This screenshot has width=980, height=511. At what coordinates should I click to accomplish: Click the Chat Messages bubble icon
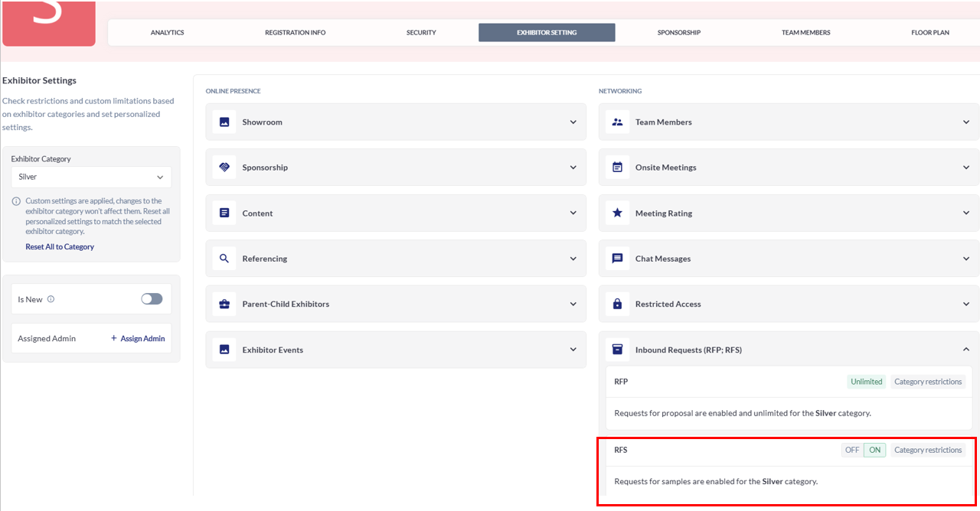(x=617, y=259)
